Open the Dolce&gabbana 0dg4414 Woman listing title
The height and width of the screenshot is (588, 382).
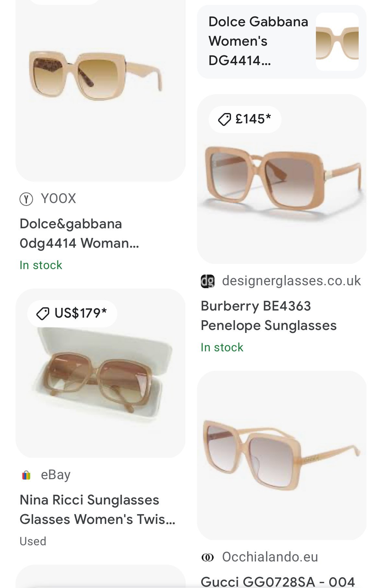(79, 233)
